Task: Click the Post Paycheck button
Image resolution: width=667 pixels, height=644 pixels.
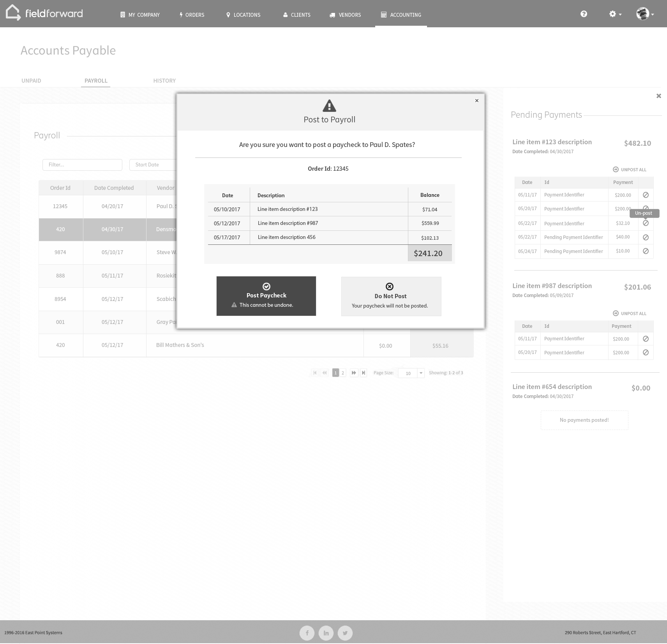Action: coord(266,295)
